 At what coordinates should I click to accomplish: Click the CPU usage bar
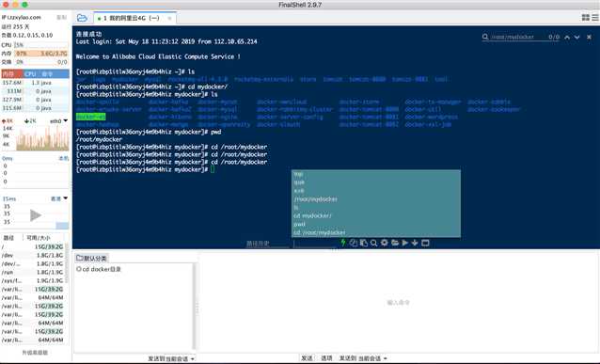click(41, 45)
